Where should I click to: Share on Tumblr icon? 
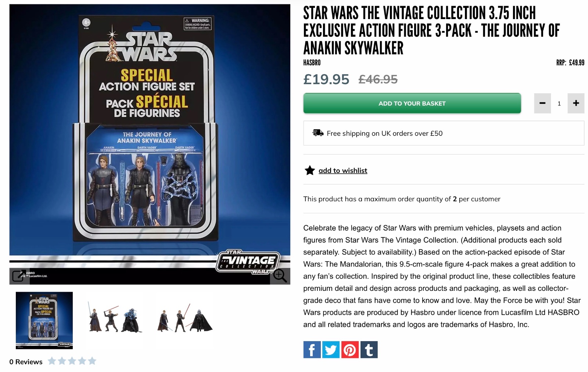(369, 350)
